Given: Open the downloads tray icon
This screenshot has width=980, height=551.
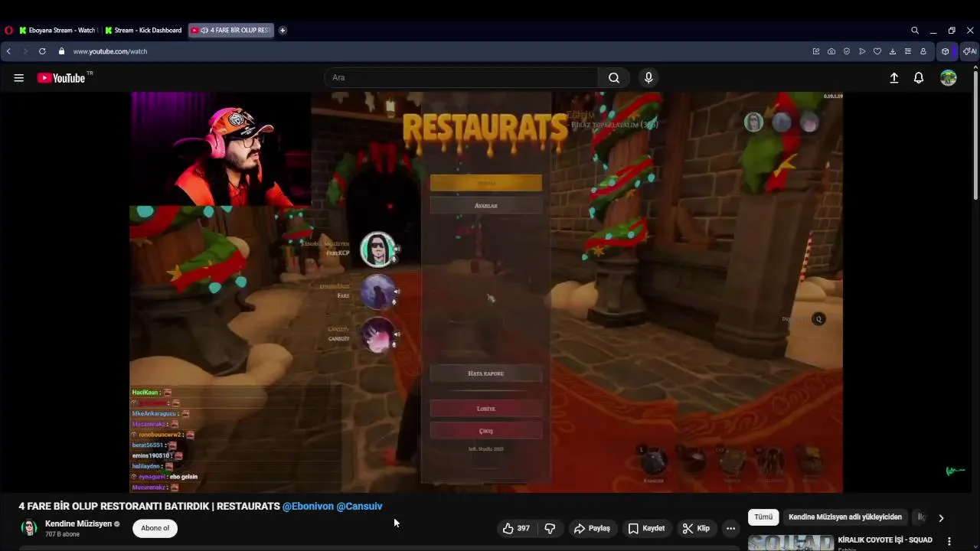Looking at the screenshot, I should tap(893, 51).
